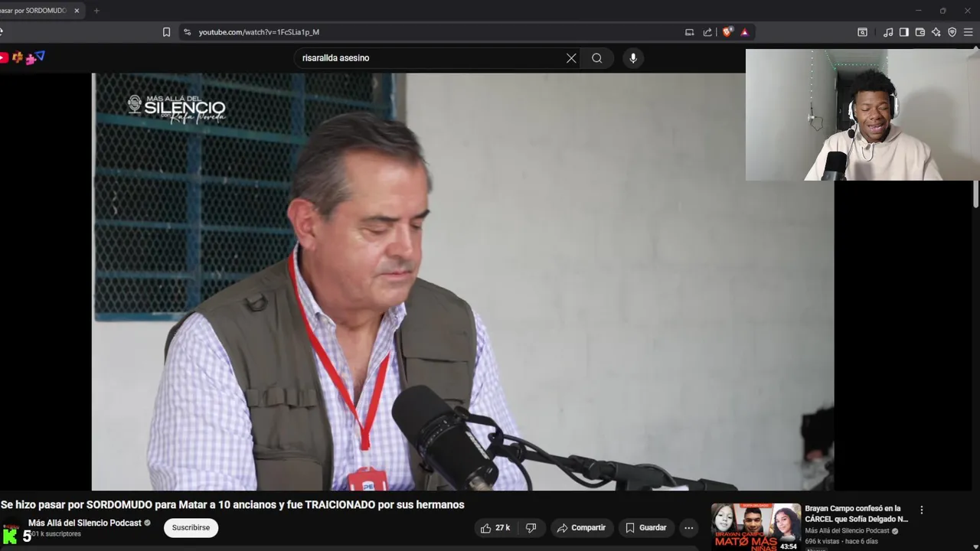Reload the page with refresh icon
Image resolution: width=980 pixels, height=551 pixels.
click(2, 32)
